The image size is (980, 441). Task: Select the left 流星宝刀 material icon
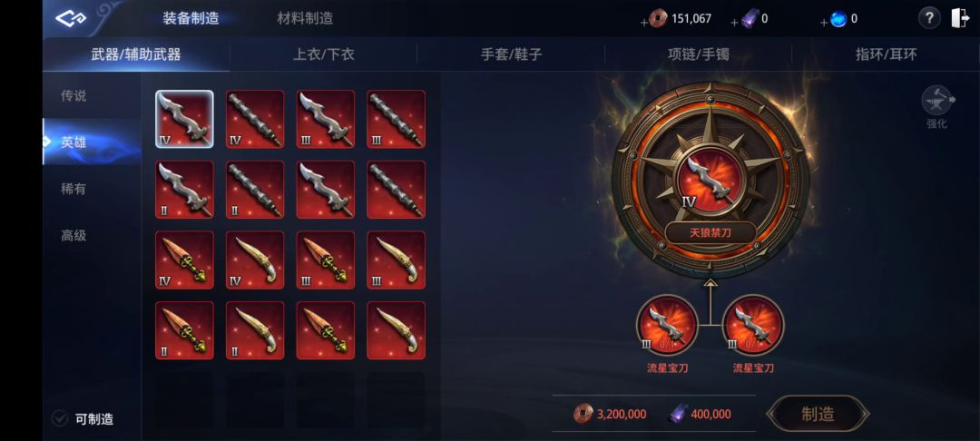pyautogui.click(x=667, y=325)
